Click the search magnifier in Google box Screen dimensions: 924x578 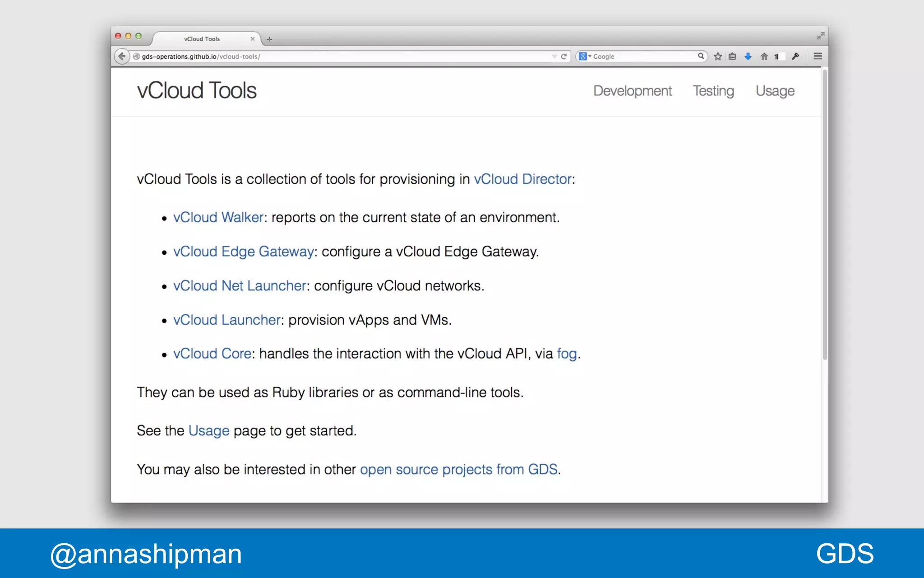coord(701,56)
